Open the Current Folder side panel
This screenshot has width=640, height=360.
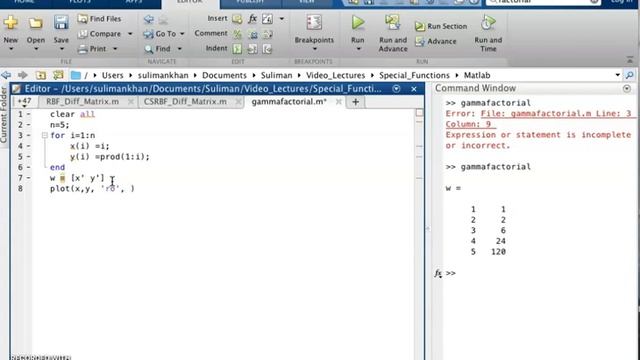click(4, 115)
